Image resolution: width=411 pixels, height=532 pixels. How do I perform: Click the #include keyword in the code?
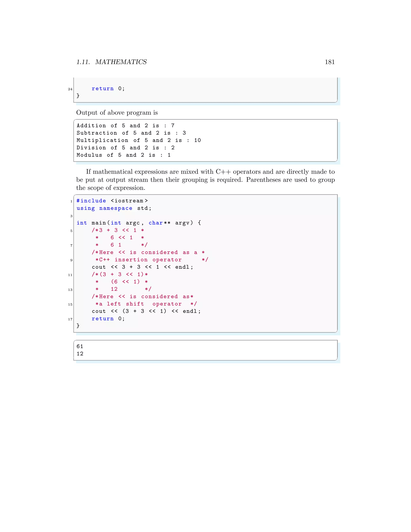[x=91, y=201]
